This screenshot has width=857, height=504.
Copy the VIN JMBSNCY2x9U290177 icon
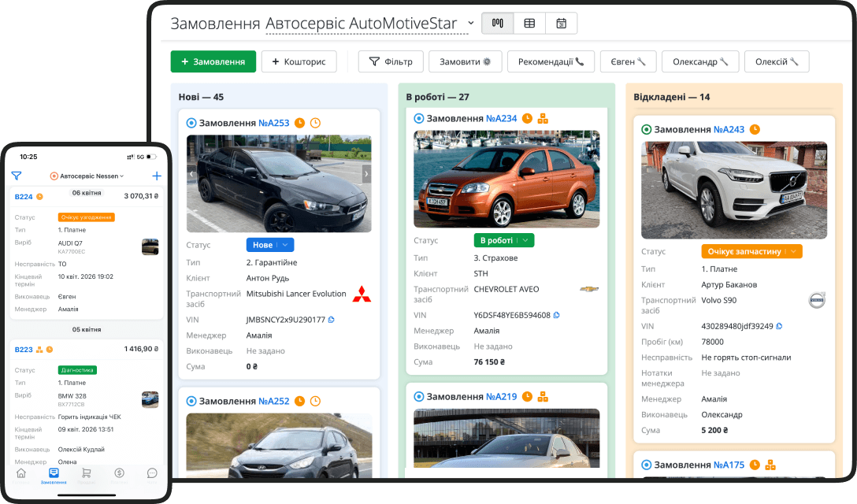331,319
